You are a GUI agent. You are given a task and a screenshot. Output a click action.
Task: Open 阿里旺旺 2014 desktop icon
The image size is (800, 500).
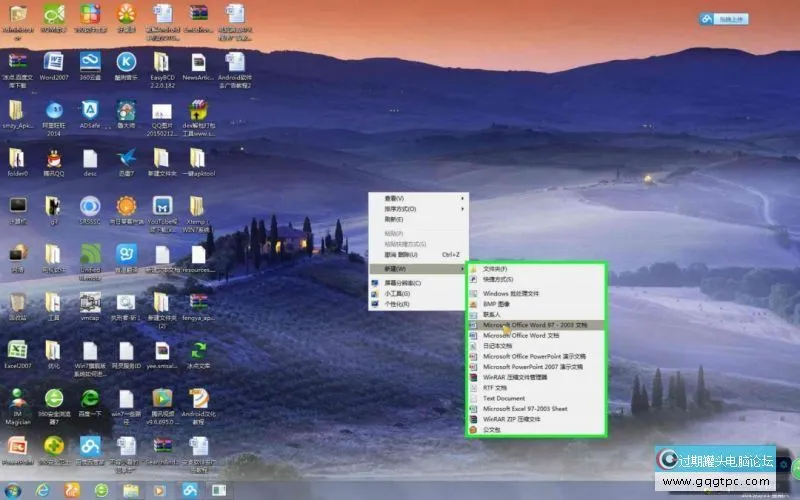[x=54, y=118]
